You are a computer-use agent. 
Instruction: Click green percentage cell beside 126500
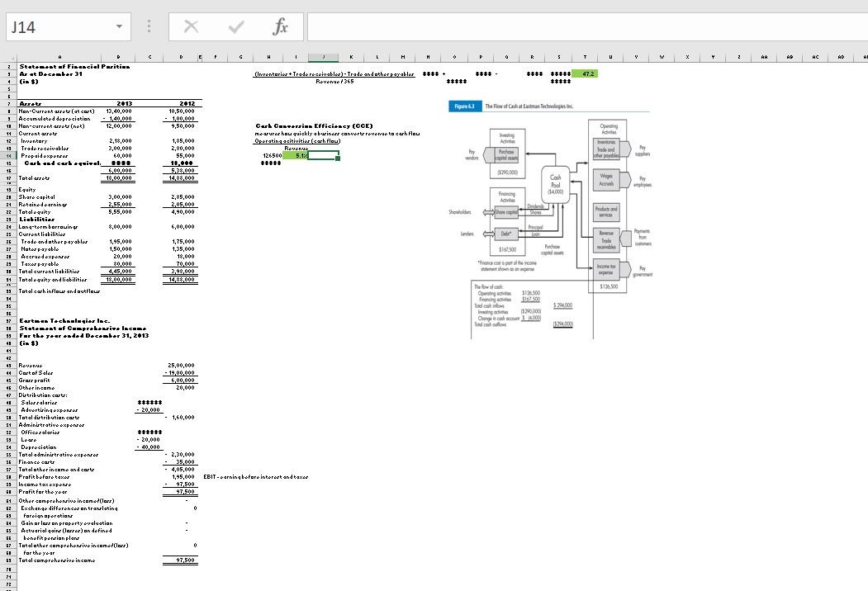click(295, 156)
